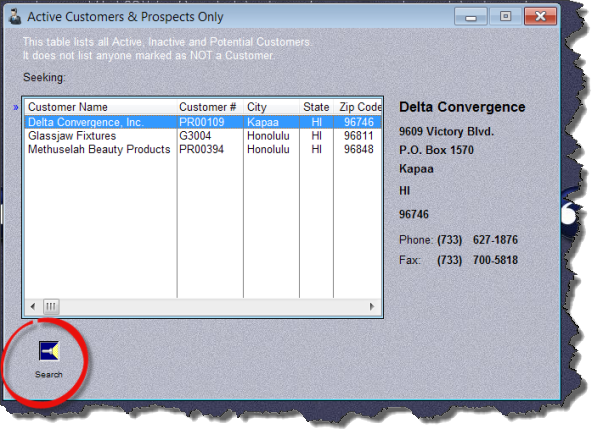Click the Delta Convergence detail heading
Viewport: 603px width, 440px height.
(462, 107)
